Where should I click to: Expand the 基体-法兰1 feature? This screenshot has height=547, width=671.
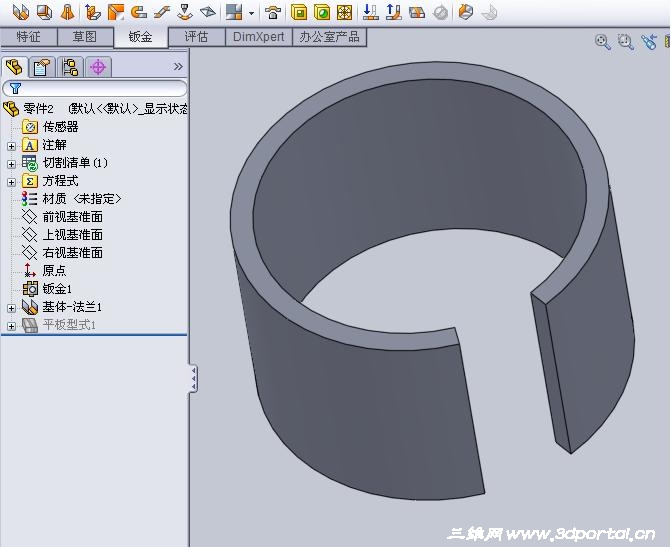pyautogui.click(x=12, y=308)
